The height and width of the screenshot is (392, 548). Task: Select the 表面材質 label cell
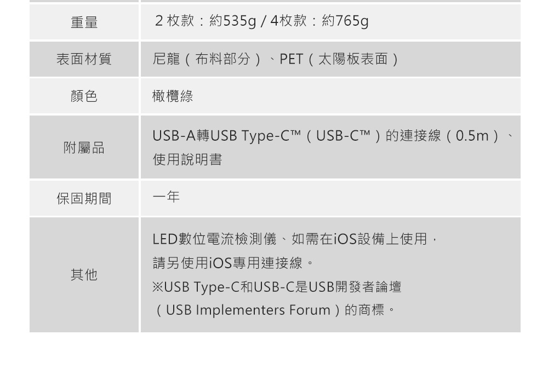84,59
